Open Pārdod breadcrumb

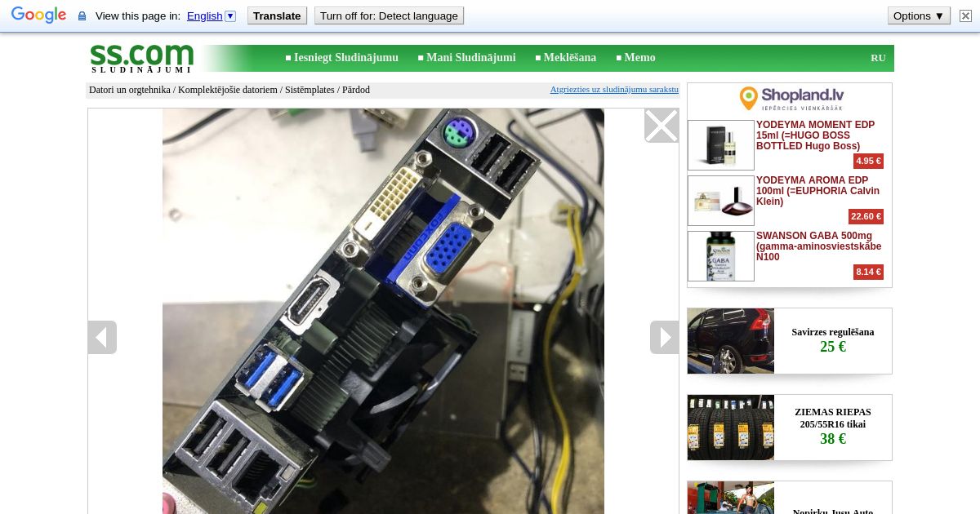pos(356,90)
